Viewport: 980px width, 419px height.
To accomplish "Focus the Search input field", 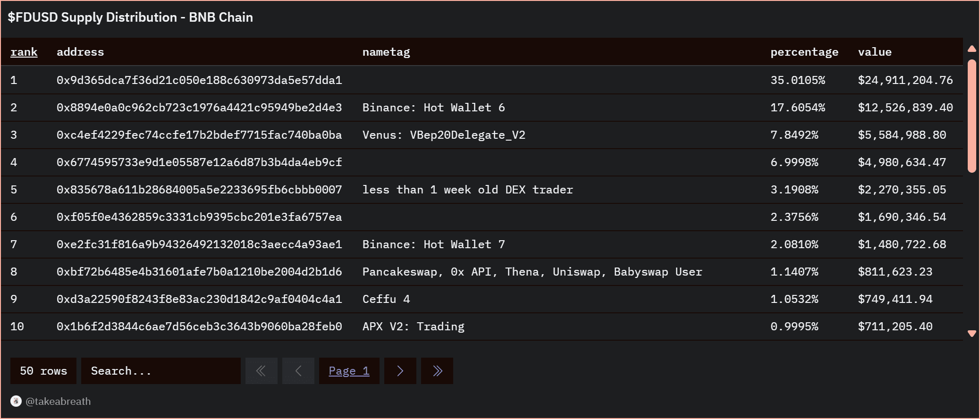I will coord(161,371).
